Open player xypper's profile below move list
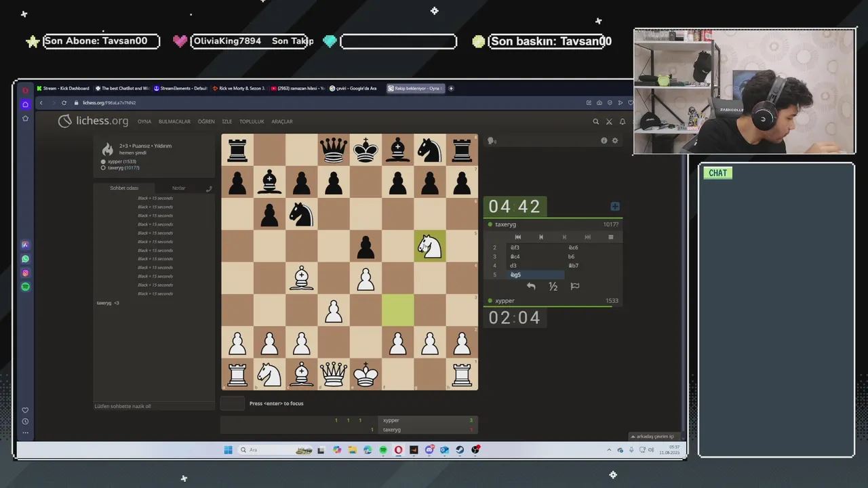 click(505, 300)
